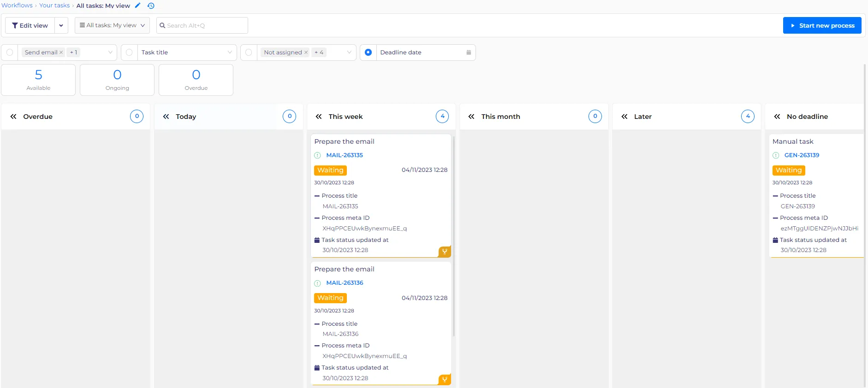
Task: Click the branch icon on MAIL-263135 card
Action: 445,252
